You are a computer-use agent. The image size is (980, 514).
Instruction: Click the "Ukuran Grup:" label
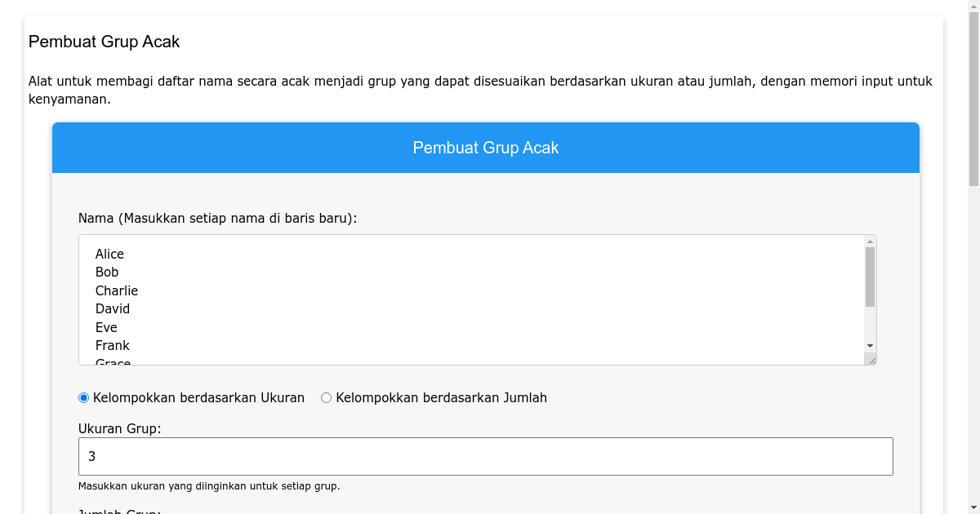click(x=119, y=428)
